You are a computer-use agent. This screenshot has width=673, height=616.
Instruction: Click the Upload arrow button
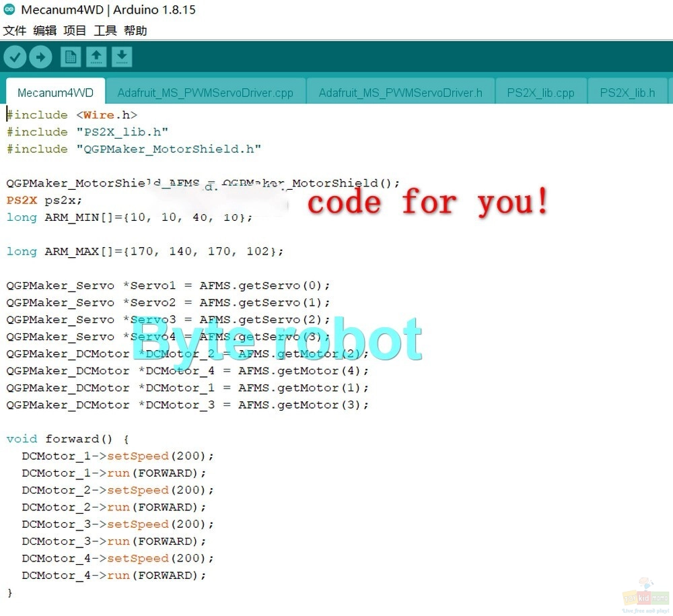pyautogui.click(x=41, y=57)
